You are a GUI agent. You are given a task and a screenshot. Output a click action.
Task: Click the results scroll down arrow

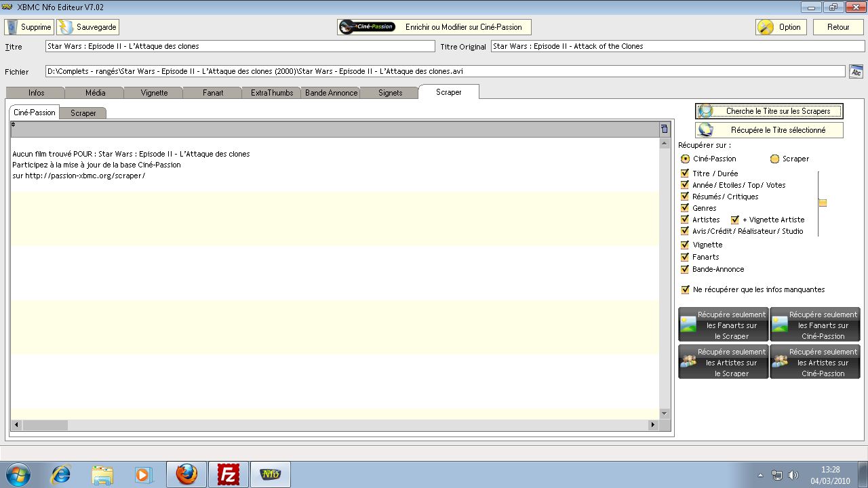665,413
